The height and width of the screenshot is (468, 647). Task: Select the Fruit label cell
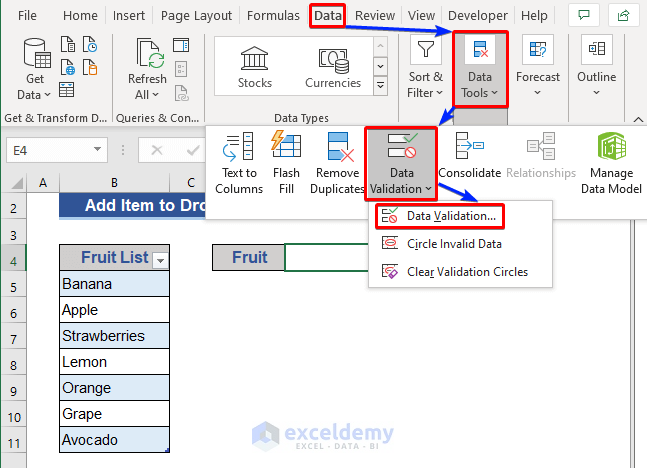click(249, 258)
